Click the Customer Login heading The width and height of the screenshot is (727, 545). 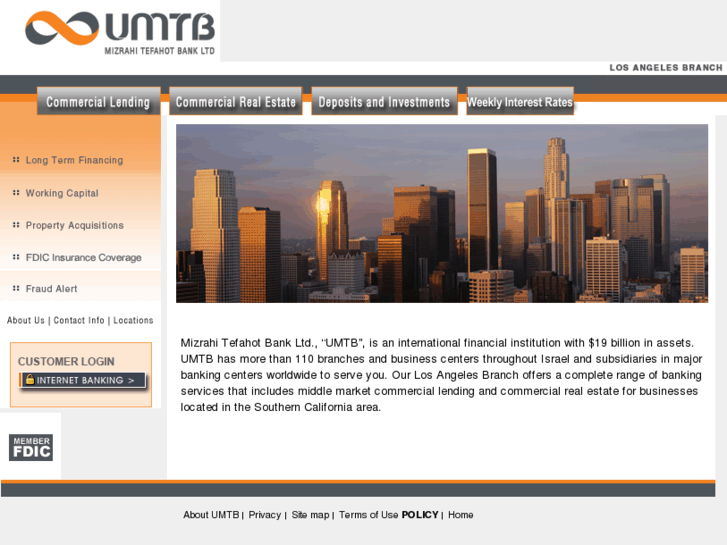click(x=66, y=361)
